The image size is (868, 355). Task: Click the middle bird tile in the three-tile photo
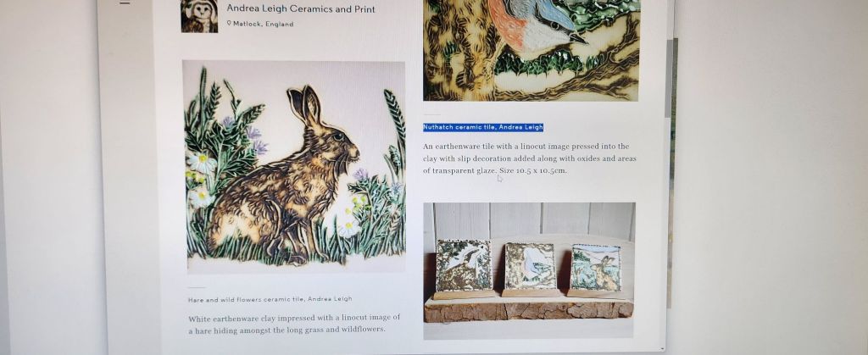[x=531, y=266]
